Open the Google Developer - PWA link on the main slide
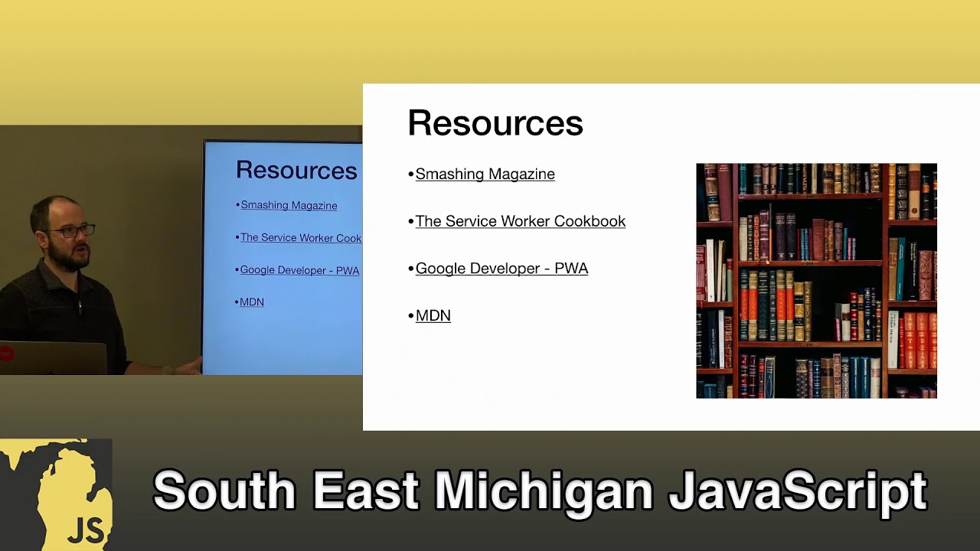980x551 pixels. click(501, 269)
